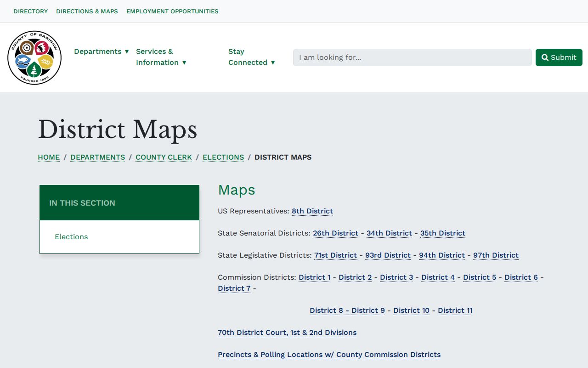Navigate to Home breadcrumb

(x=49, y=157)
